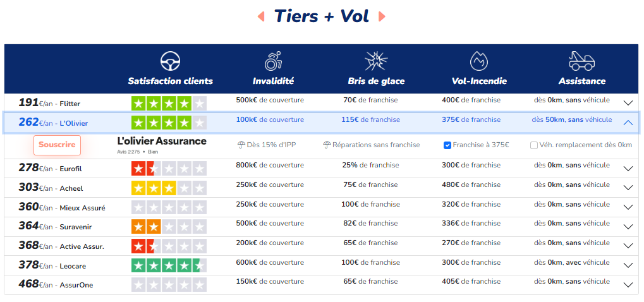Expand the Flitter offer row
The height and width of the screenshot is (302, 644).
pos(628,103)
